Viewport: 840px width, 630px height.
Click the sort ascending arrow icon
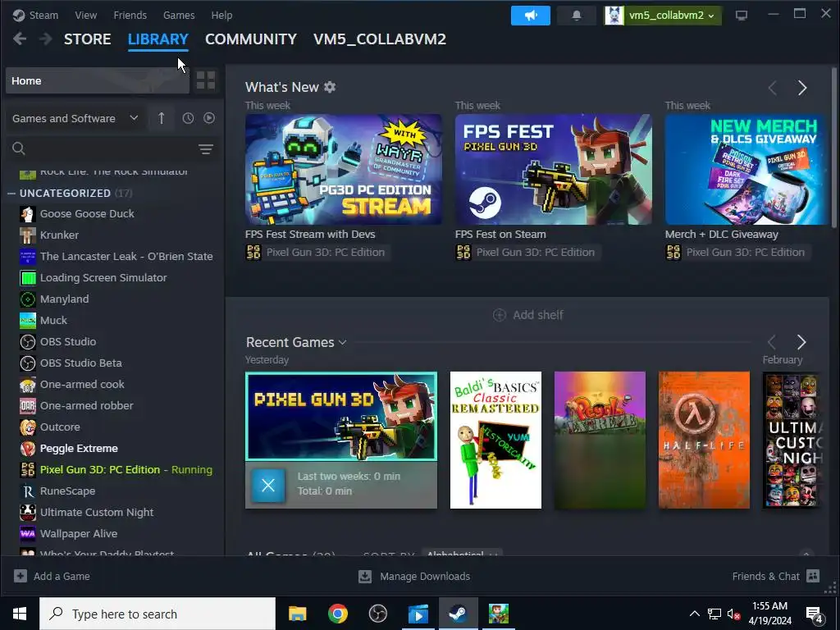[x=162, y=118]
